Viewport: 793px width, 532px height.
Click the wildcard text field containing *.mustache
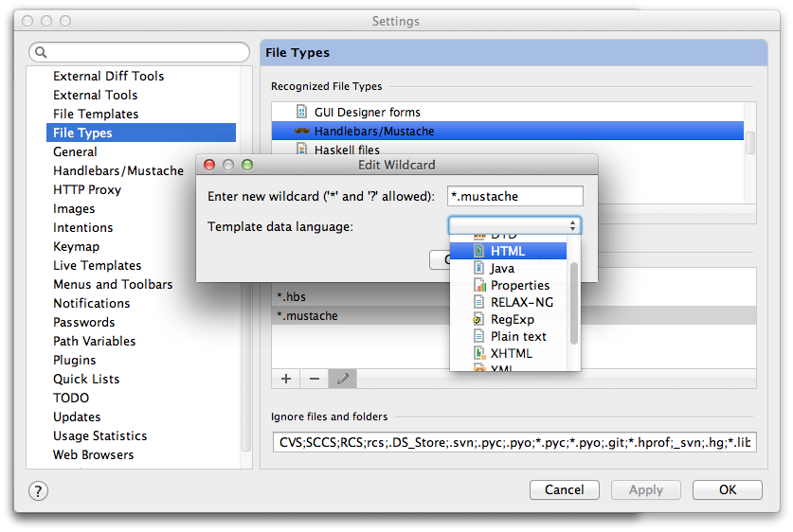click(x=514, y=196)
